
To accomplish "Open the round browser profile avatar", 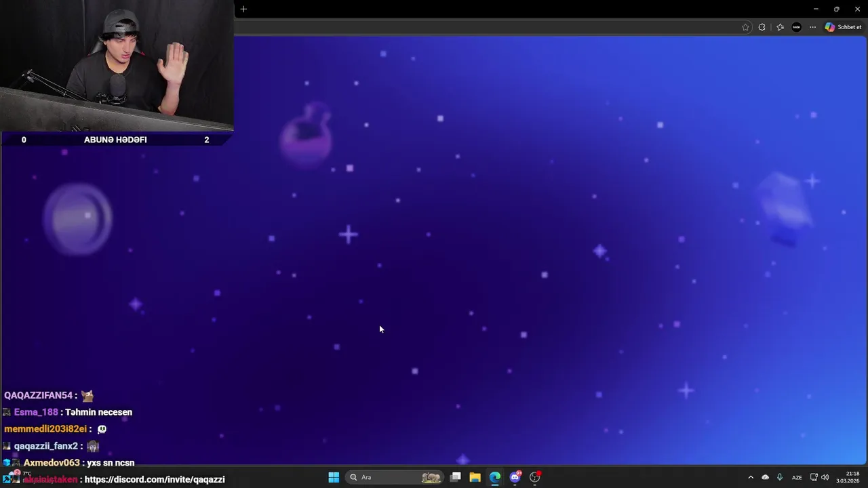I will 797,27.
